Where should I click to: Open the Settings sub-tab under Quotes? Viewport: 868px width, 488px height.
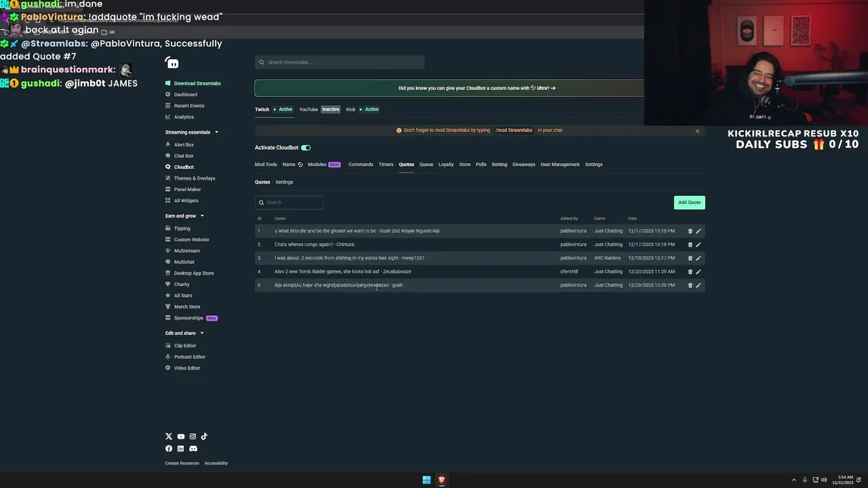[x=284, y=182]
